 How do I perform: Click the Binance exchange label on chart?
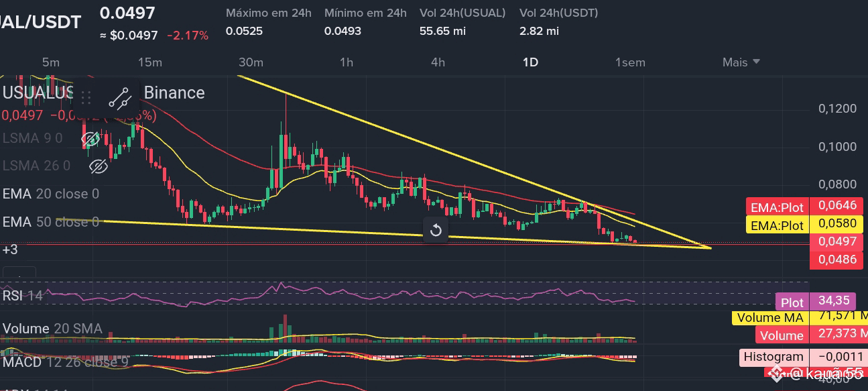click(x=174, y=93)
